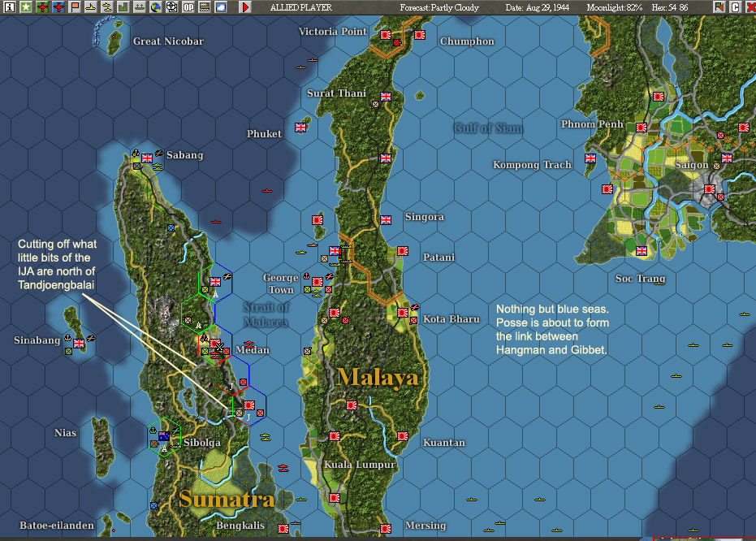This screenshot has height=541, width=756.
Task: Click the crosshair target toolbar icon
Action: pyautogui.click(x=171, y=6)
